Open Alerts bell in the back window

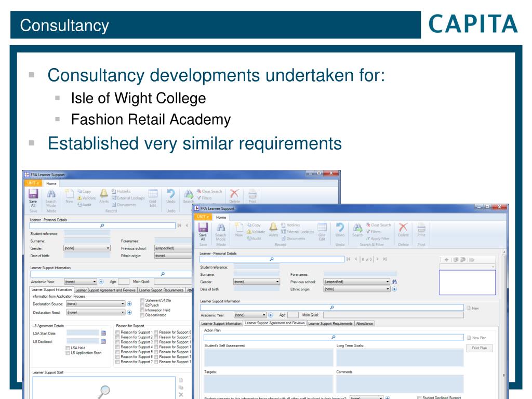pyautogui.click(x=104, y=196)
